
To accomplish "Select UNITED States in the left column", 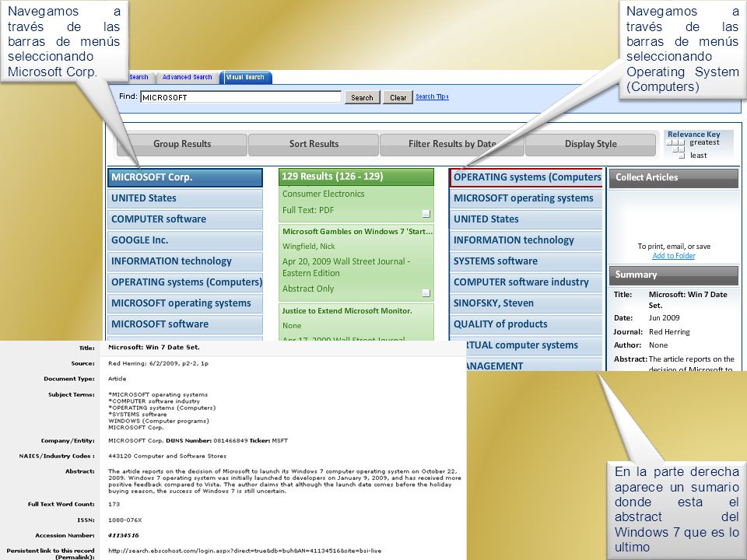I will coord(185,198).
